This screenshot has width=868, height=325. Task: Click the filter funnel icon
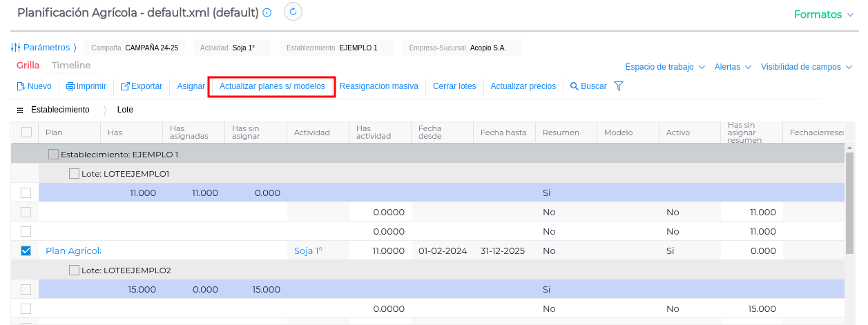(x=619, y=86)
